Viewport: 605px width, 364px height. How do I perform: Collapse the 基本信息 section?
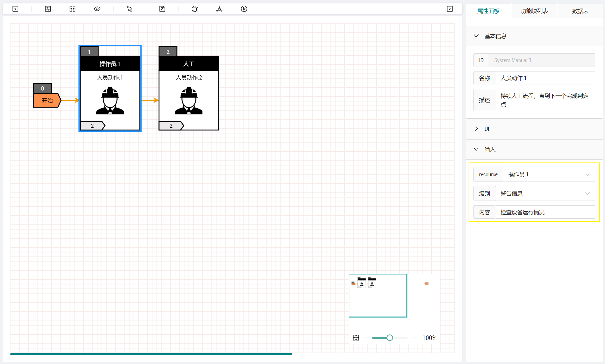tap(476, 36)
